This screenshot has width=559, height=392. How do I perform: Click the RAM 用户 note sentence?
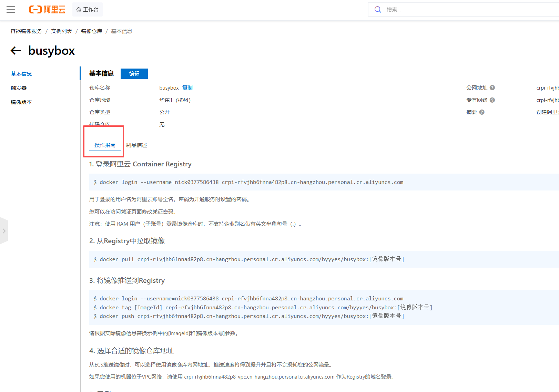click(196, 224)
